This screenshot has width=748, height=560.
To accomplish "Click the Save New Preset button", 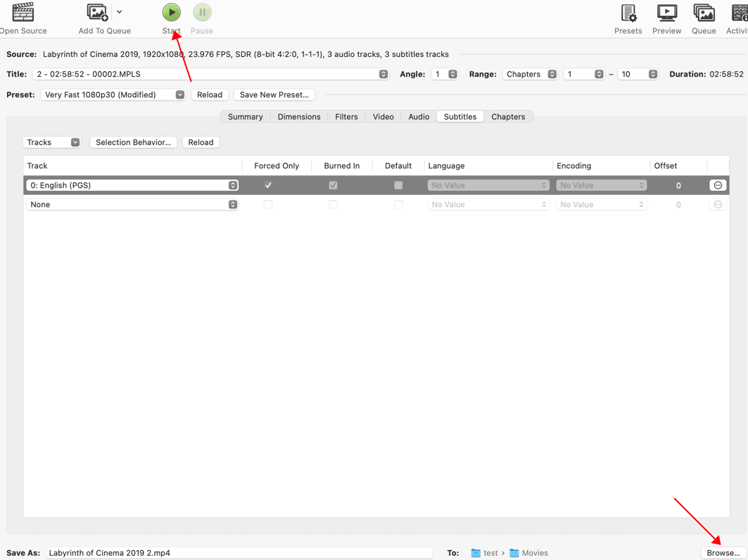I will 274,94.
